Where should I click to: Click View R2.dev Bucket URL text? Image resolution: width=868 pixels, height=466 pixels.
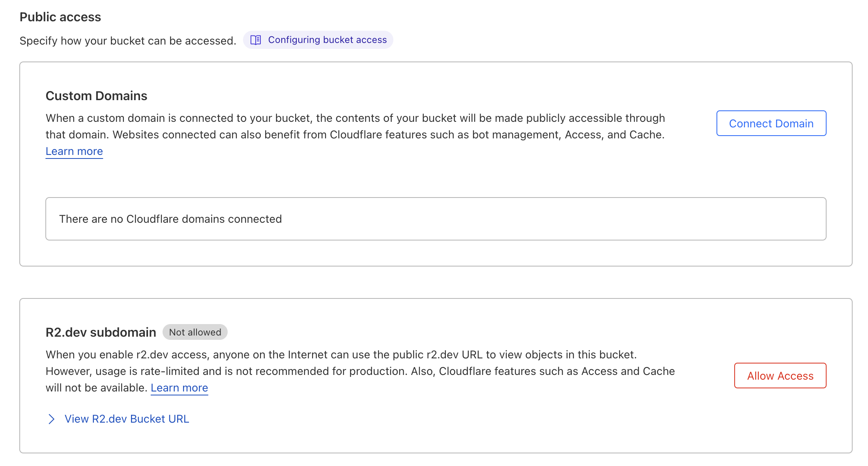click(x=127, y=419)
